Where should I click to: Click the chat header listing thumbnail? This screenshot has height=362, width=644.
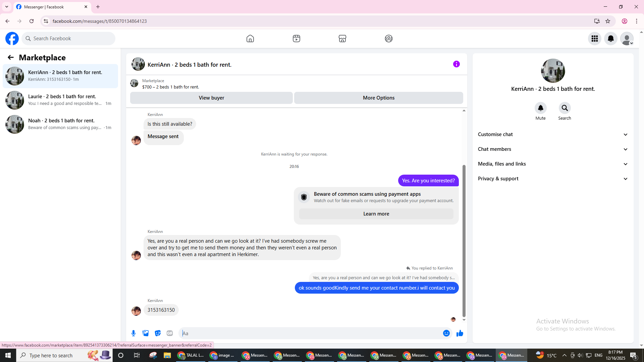click(138, 64)
